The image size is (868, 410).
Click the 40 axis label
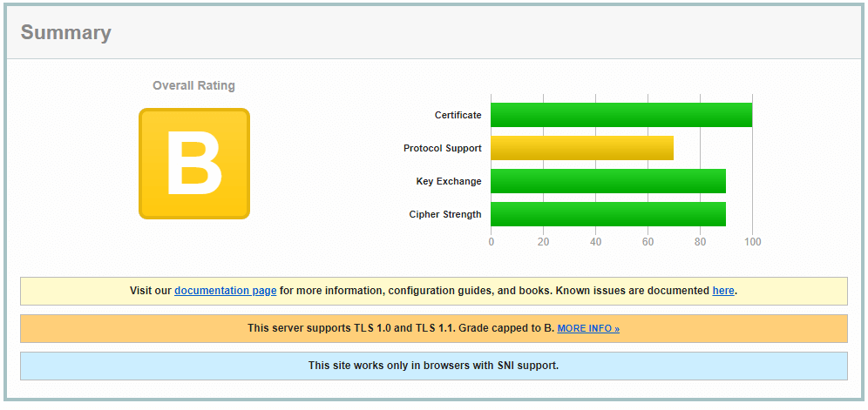(595, 242)
